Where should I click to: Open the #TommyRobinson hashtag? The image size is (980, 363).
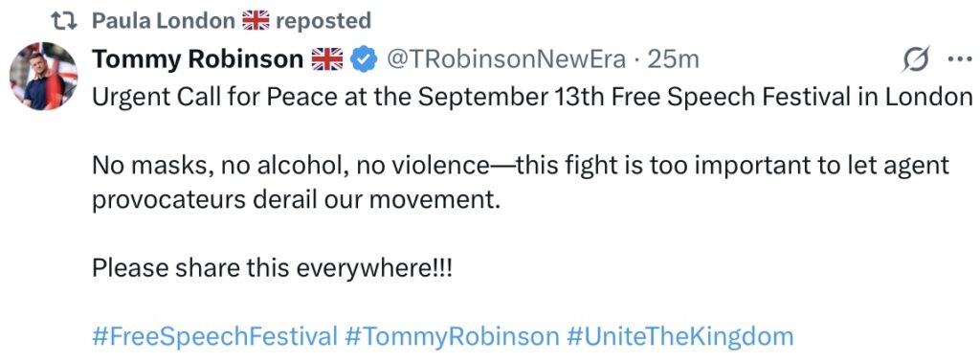[x=452, y=336]
